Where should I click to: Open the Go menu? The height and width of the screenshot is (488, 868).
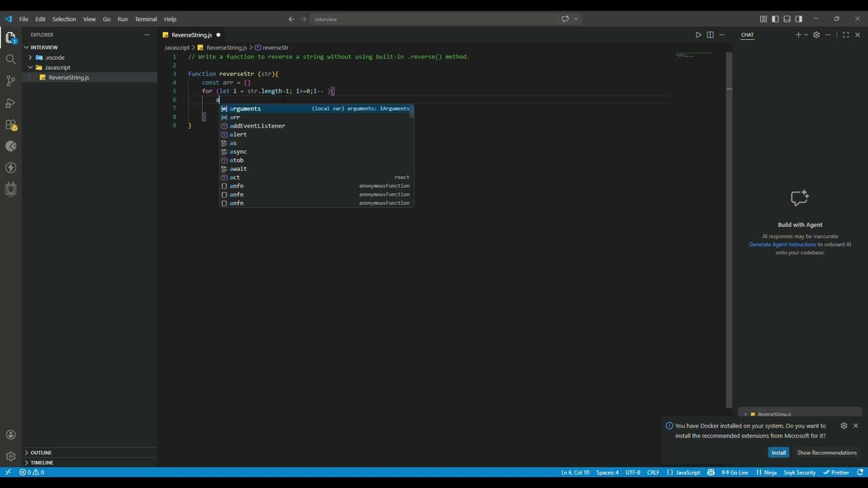click(106, 19)
